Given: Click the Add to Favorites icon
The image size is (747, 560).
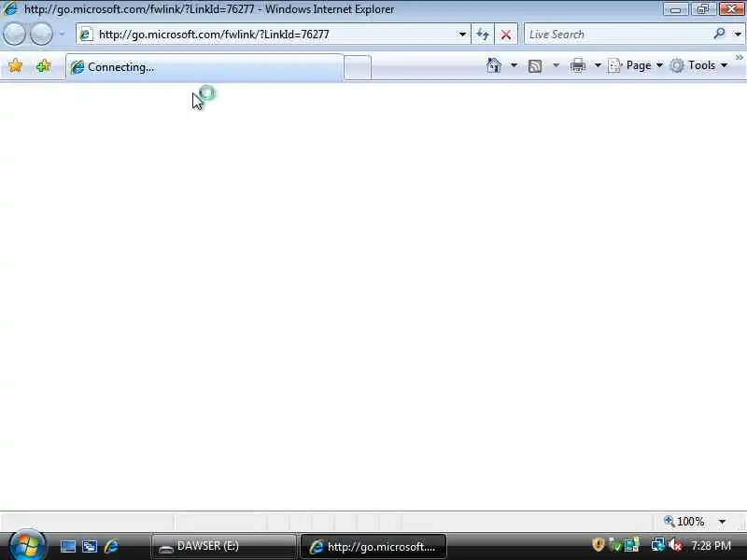Looking at the screenshot, I should (x=43, y=65).
